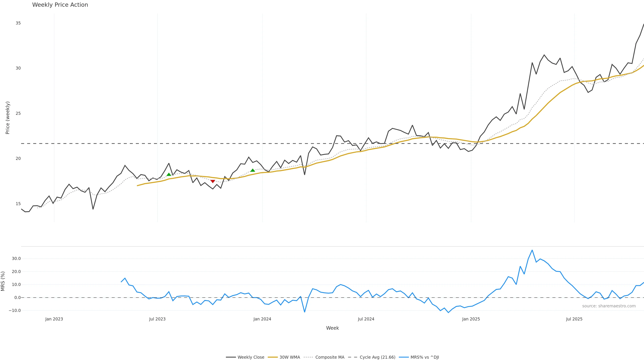
Task: Click the Jul 2024 x-axis tick label
Action: click(x=366, y=319)
